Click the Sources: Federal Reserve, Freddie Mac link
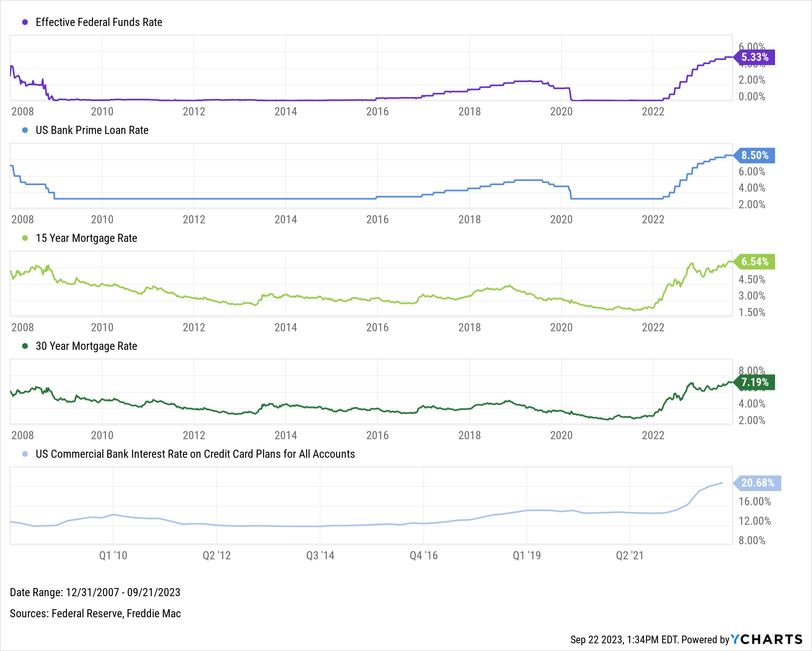This screenshot has width=812, height=651. (x=96, y=614)
